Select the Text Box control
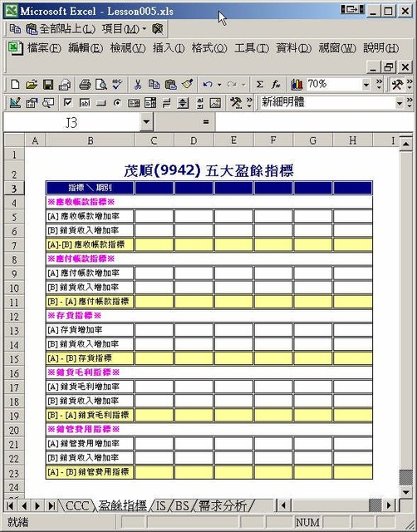This screenshot has height=532, width=417. (x=85, y=102)
